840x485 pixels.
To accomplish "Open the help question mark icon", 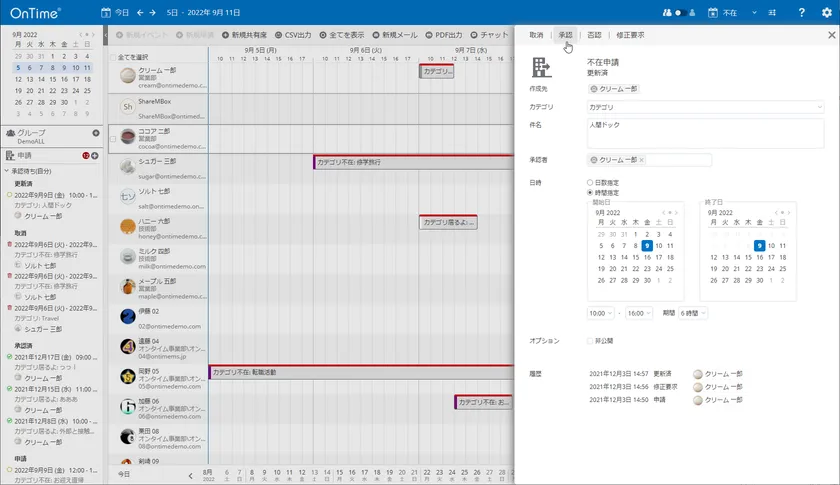I will 802,13.
